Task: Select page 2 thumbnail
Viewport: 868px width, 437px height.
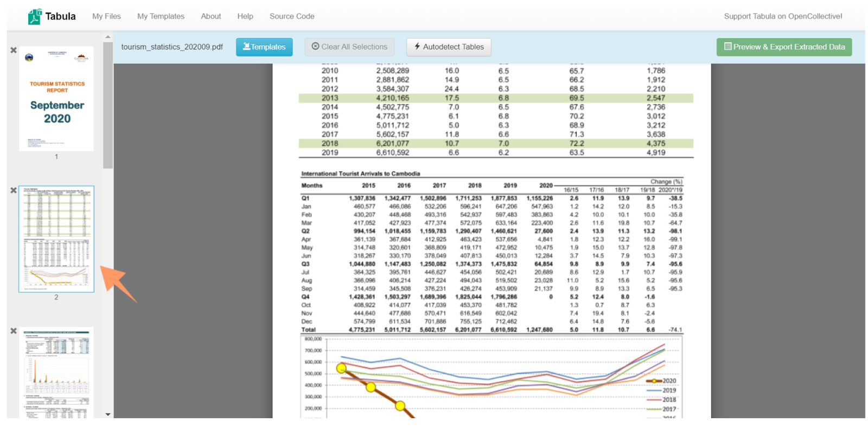Action: [56, 239]
